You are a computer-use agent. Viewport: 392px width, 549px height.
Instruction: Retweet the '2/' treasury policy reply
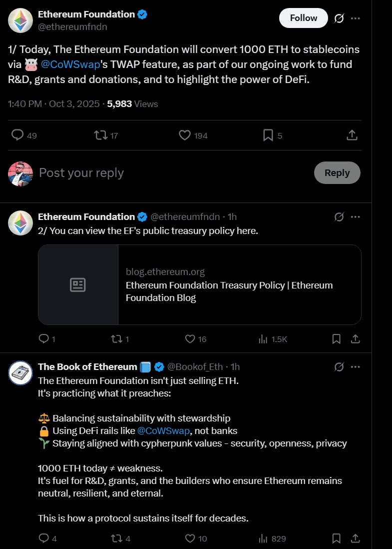[116, 339]
